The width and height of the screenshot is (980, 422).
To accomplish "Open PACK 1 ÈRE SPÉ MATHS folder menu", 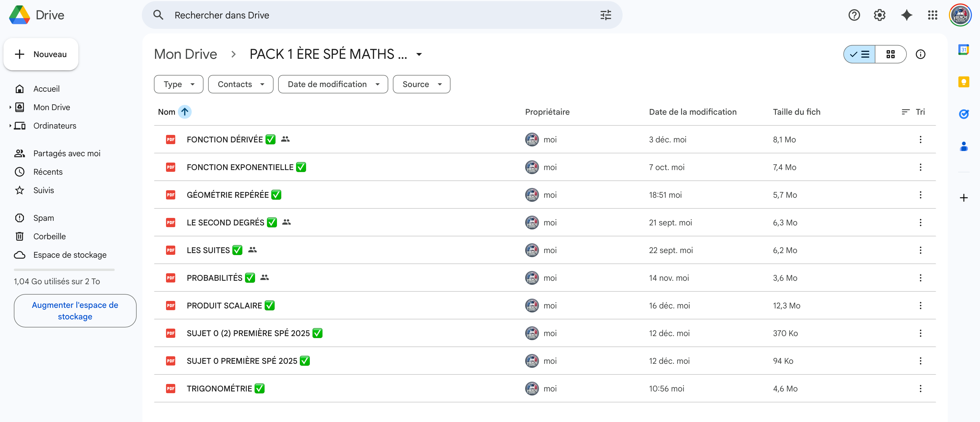I will click(x=419, y=54).
